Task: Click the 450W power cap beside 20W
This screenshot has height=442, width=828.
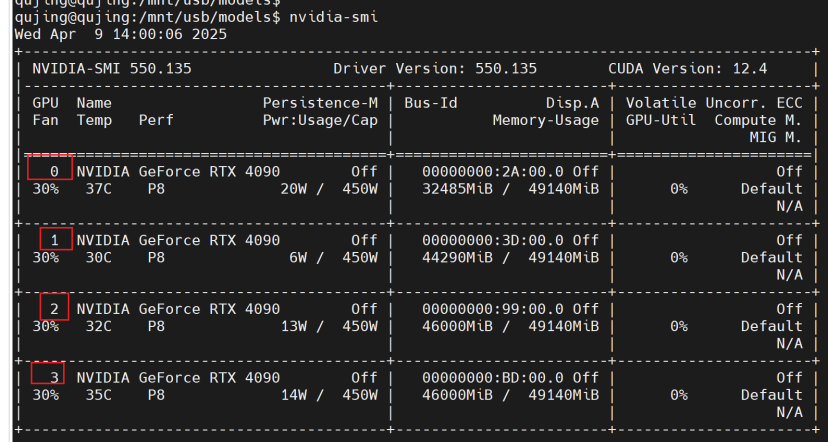Action: click(360, 189)
